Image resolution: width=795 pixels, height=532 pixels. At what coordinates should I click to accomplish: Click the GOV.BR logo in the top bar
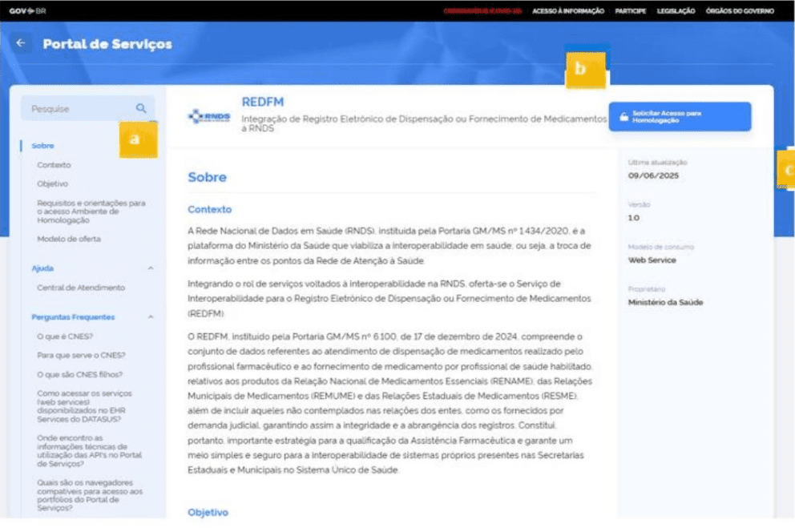click(x=27, y=10)
